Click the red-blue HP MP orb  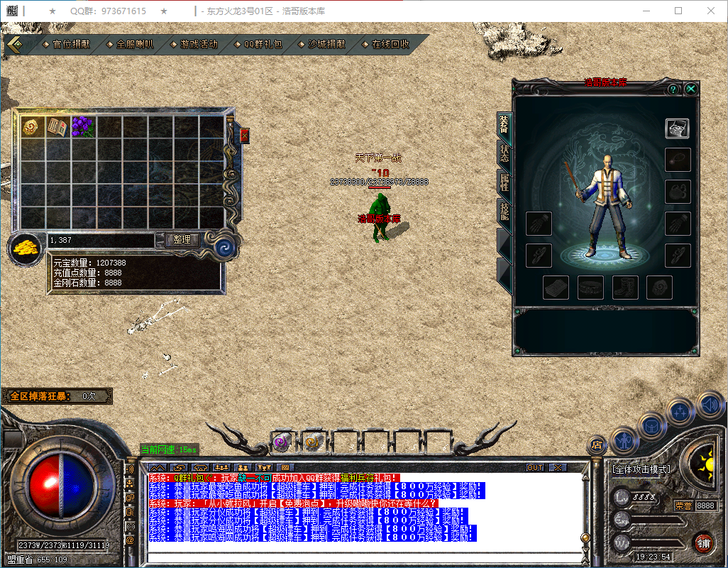[x=61, y=486]
